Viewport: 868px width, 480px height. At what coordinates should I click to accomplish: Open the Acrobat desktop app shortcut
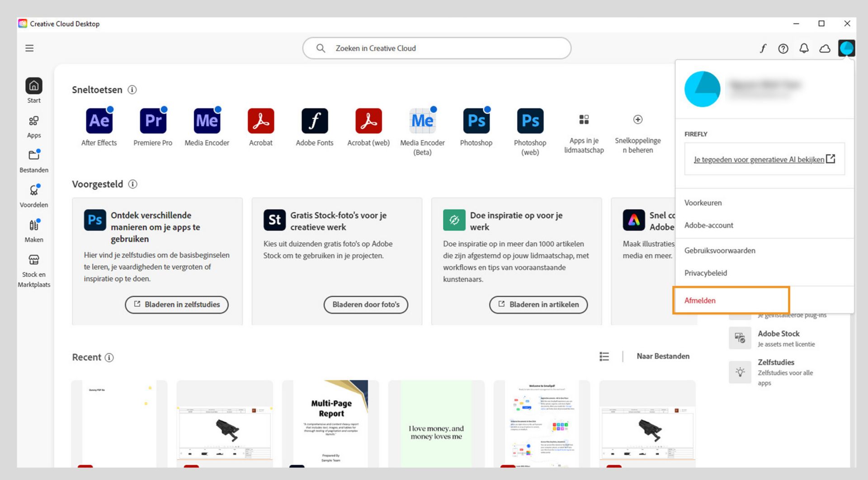261,121
